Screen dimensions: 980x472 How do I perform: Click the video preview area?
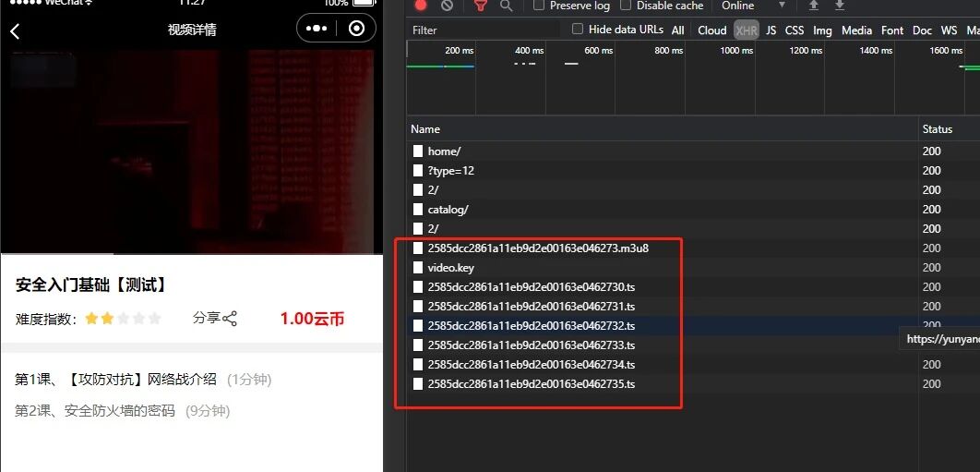click(191, 152)
